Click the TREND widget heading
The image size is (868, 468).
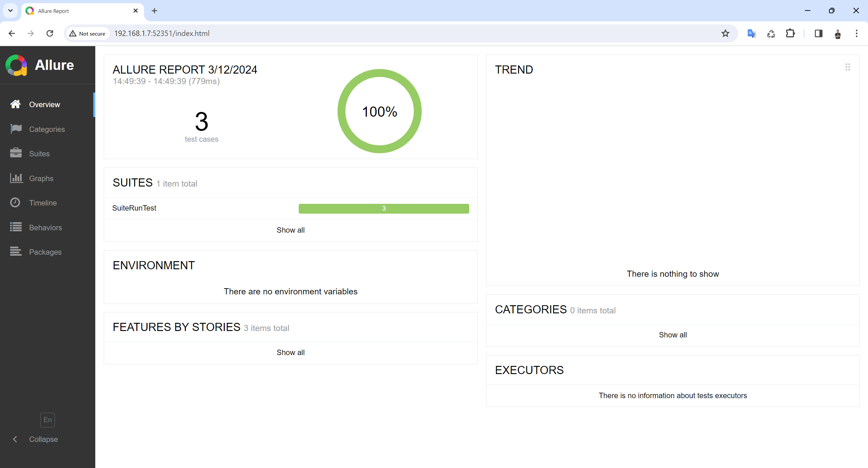(514, 70)
